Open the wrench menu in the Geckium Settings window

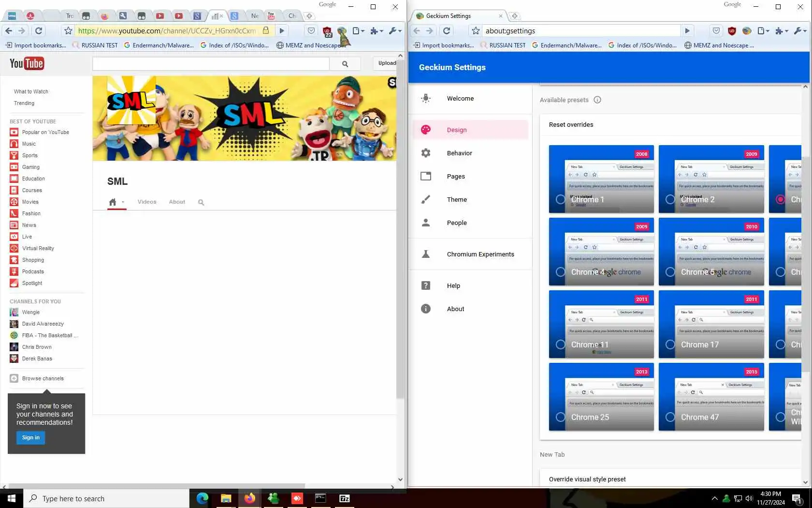point(800,30)
